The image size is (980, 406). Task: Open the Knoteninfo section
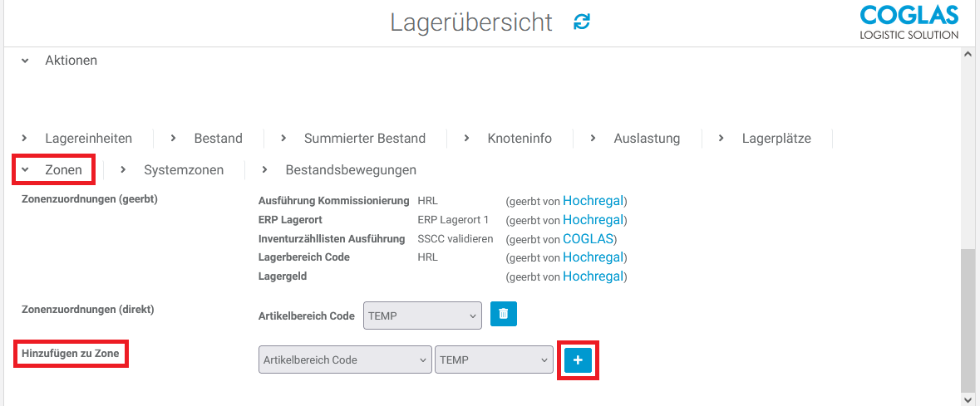point(509,138)
